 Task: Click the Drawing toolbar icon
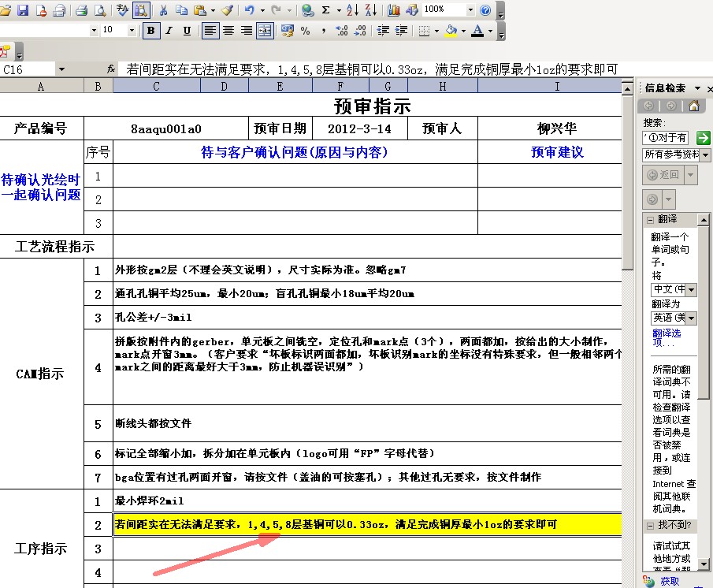[x=412, y=10]
